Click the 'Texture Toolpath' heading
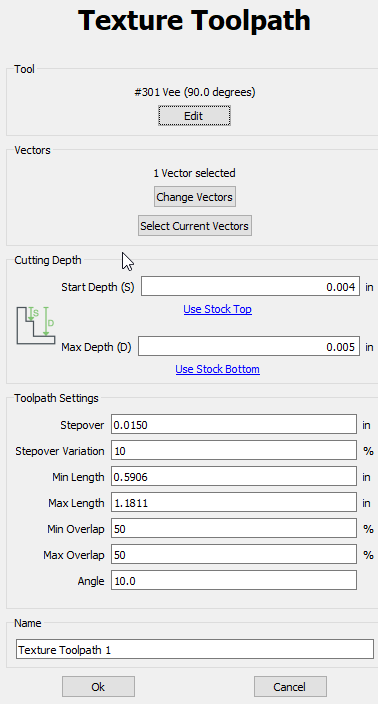 click(194, 20)
